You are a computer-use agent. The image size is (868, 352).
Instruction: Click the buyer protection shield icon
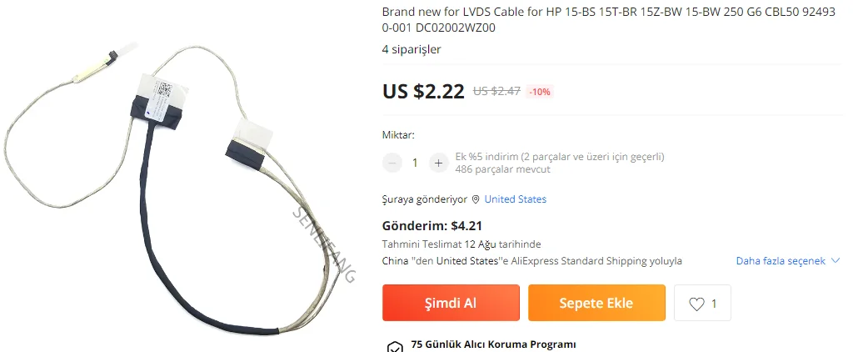coord(395,346)
